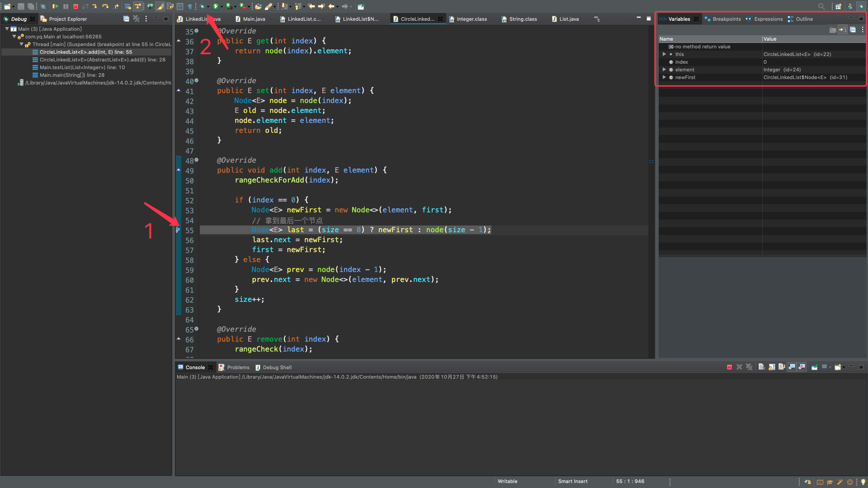Select the 'index' variable row
868x488 pixels.
[762, 62]
